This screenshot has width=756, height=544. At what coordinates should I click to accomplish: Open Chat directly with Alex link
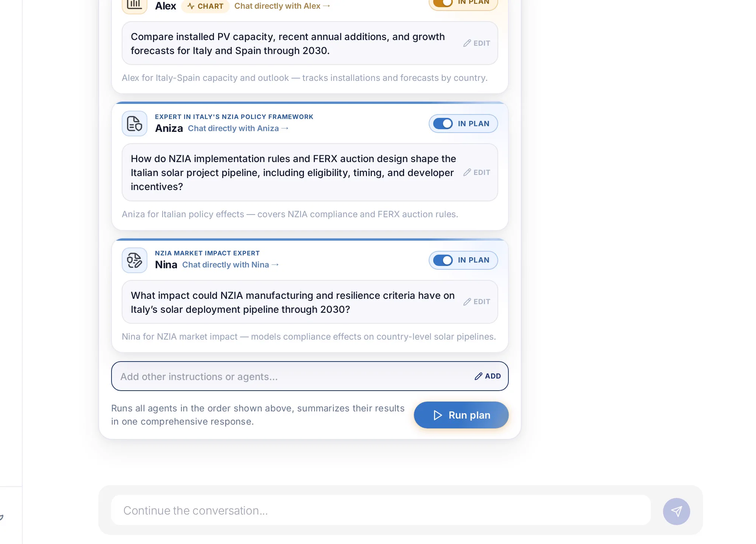click(282, 6)
